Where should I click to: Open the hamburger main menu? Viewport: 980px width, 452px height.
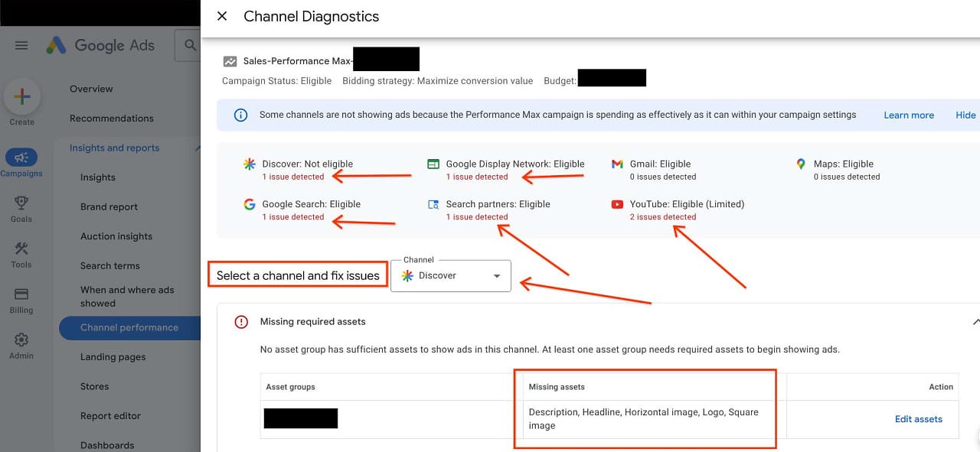(21, 45)
